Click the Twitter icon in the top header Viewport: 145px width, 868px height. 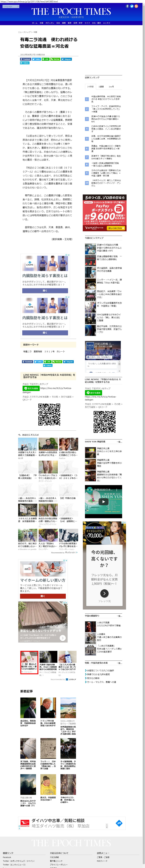tap(132, 6)
